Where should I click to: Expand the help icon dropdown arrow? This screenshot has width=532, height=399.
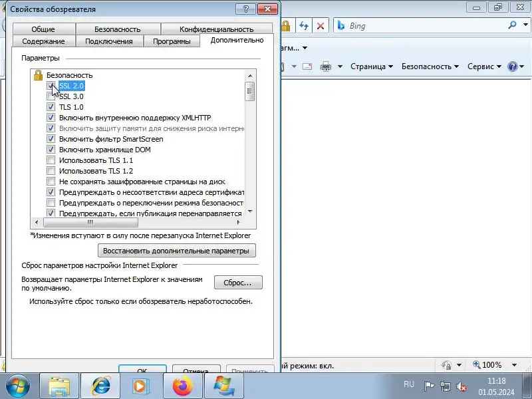pos(522,66)
